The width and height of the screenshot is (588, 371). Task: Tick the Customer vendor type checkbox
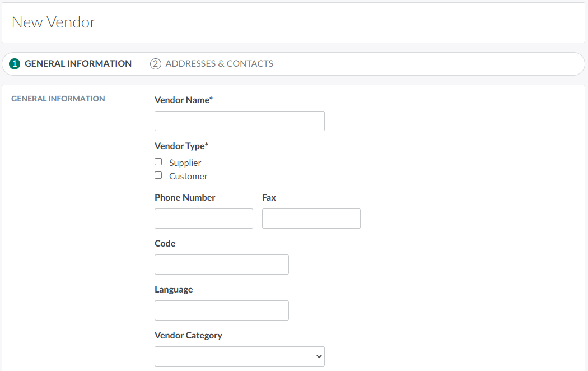click(x=158, y=175)
